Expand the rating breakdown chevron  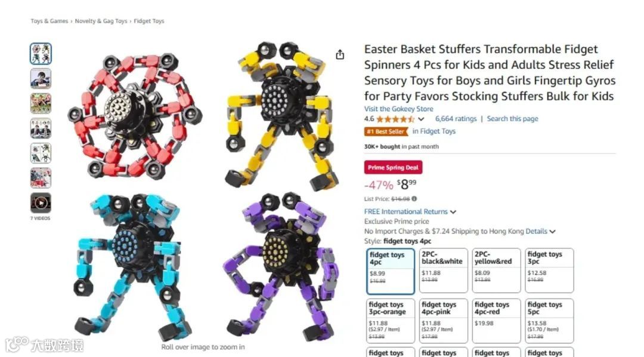(421, 119)
